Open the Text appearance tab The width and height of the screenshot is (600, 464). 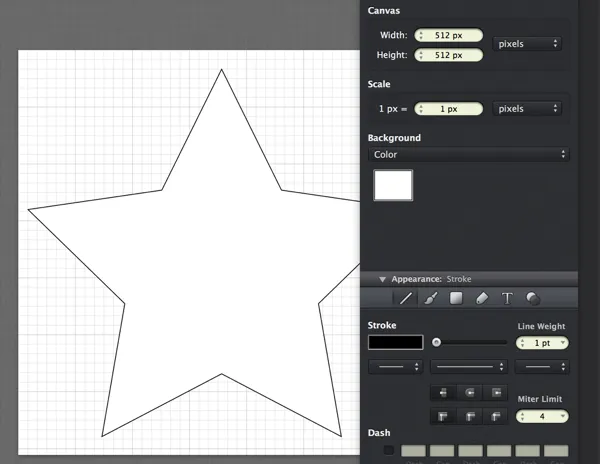[x=507, y=298]
